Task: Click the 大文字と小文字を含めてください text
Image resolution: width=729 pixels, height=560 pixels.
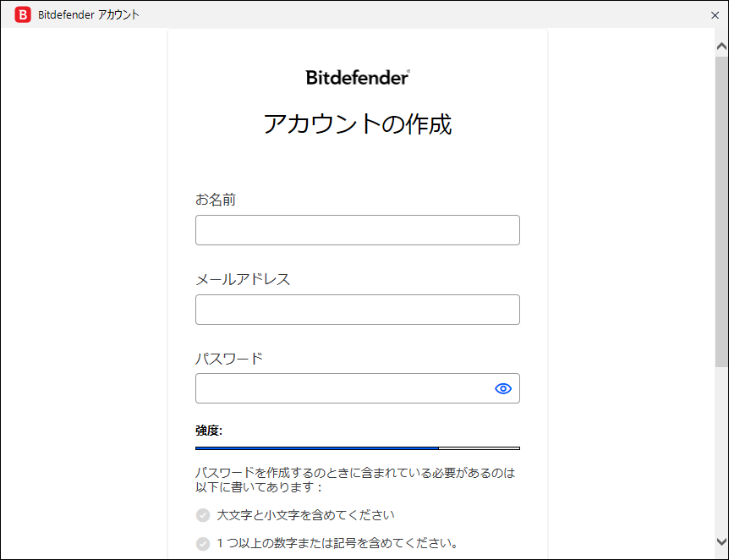Action: (x=306, y=515)
